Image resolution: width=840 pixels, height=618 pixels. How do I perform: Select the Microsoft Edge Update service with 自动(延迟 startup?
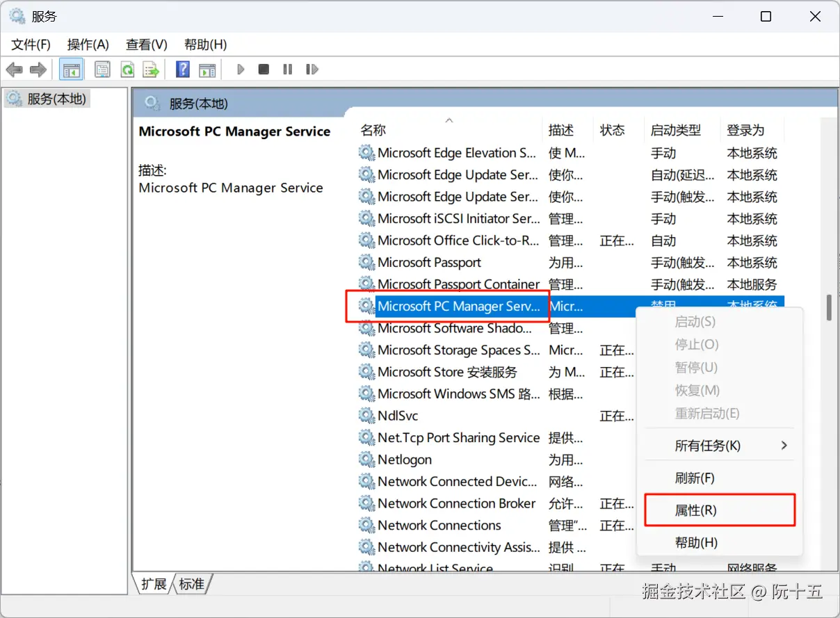point(570,174)
